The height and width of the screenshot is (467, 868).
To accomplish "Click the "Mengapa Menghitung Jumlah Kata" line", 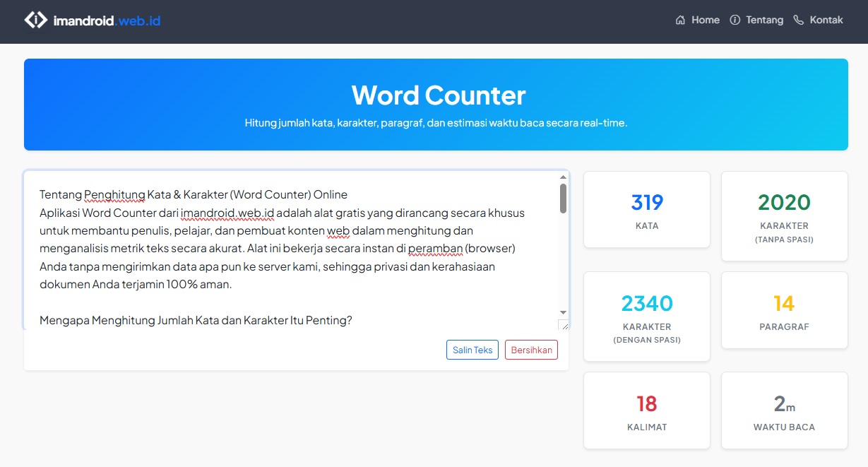I will click(196, 321).
